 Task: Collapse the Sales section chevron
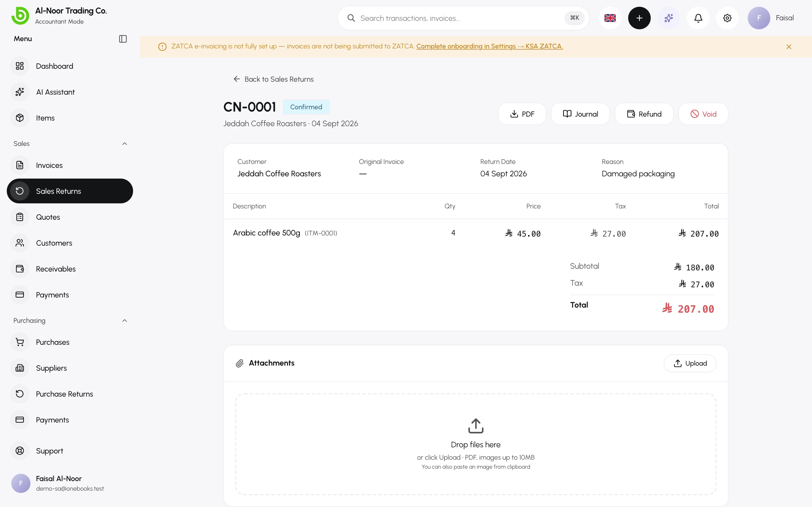pos(125,144)
